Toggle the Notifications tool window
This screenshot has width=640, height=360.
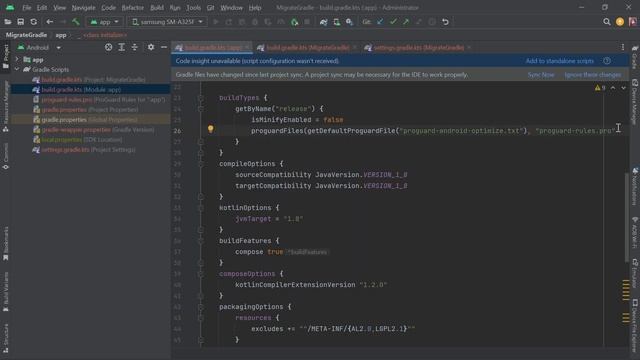click(635, 186)
